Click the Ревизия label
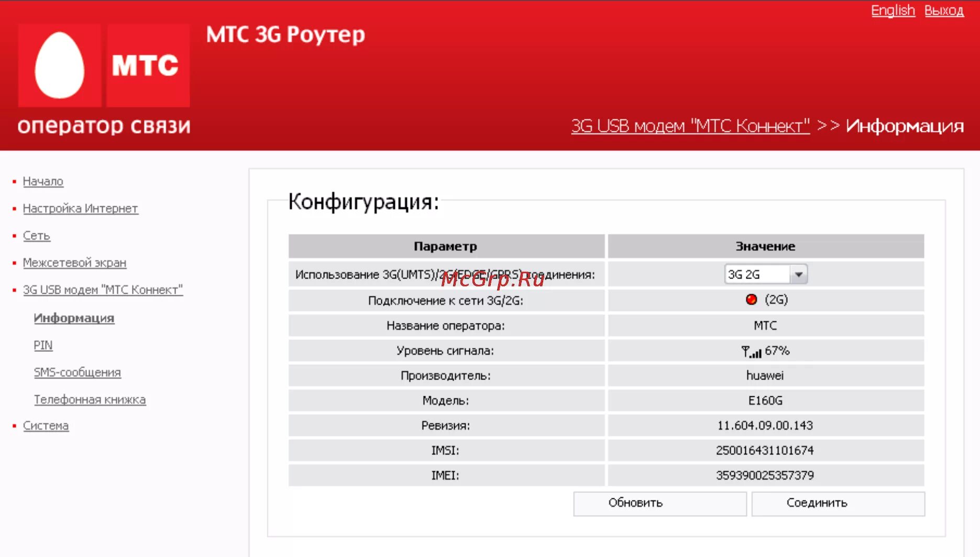980x557 pixels. [446, 426]
